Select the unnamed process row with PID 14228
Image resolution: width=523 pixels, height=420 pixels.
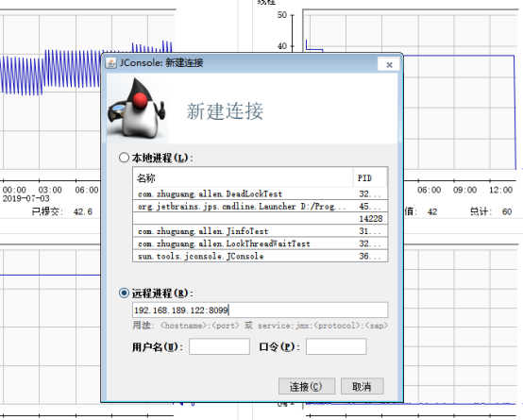pos(261,219)
